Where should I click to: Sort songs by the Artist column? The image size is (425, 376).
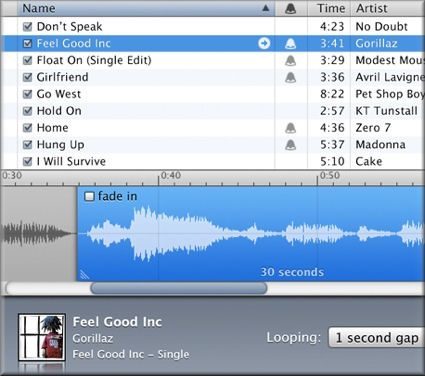pos(388,8)
